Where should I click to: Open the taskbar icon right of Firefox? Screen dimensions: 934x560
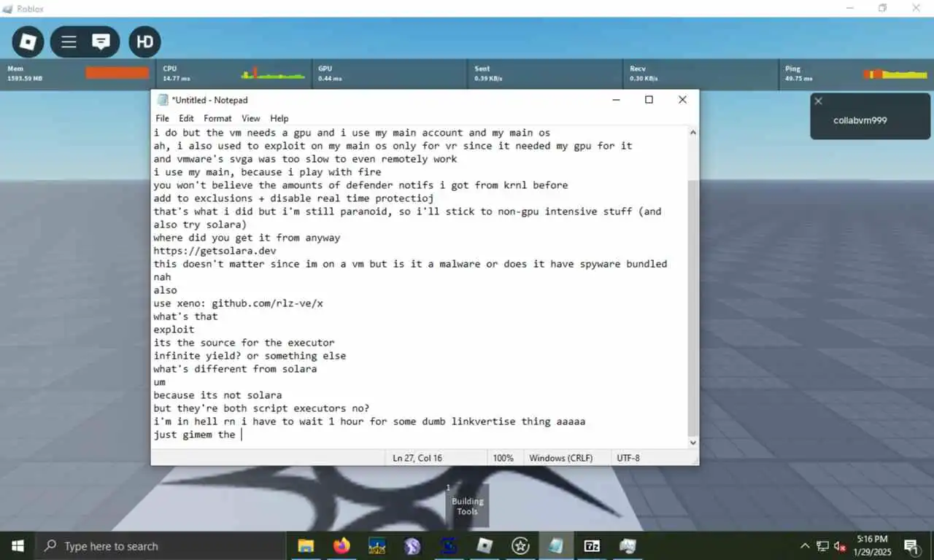pyautogui.click(x=377, y=545)
